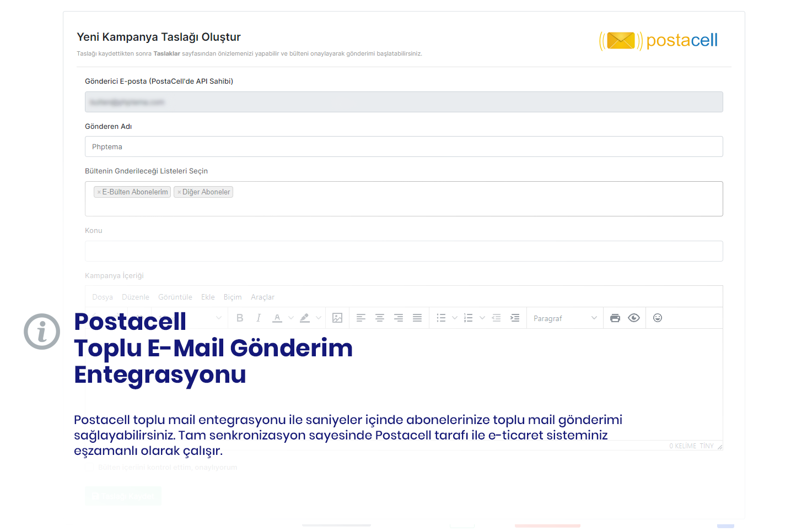
Task: Open the Dosya menu in the editor
Action: click(x=103, y=297)
